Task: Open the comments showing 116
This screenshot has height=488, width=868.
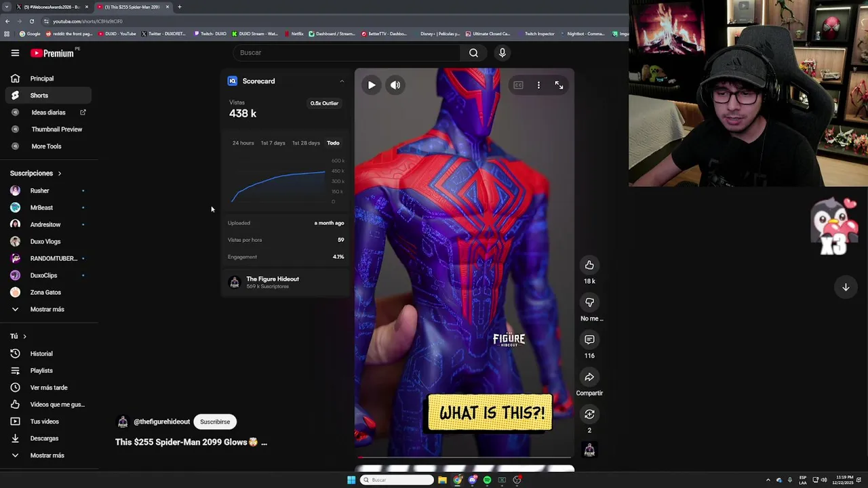Action: [x=589, y=340]
